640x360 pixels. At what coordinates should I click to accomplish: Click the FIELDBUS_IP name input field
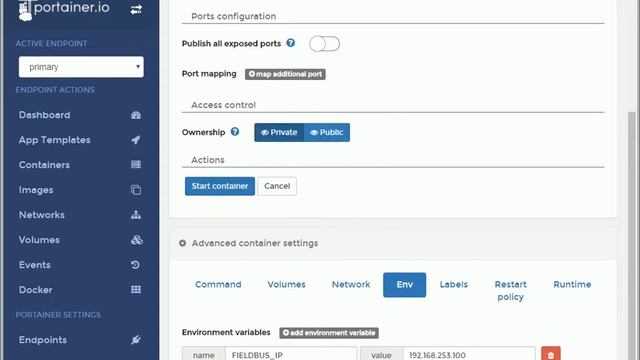291,354
